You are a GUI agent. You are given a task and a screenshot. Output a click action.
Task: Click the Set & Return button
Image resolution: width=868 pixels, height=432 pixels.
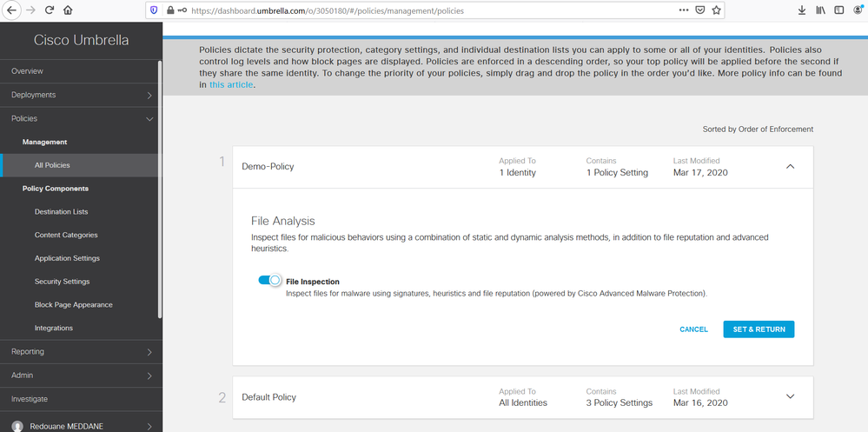pyautogui.click(x=759, y=329)
